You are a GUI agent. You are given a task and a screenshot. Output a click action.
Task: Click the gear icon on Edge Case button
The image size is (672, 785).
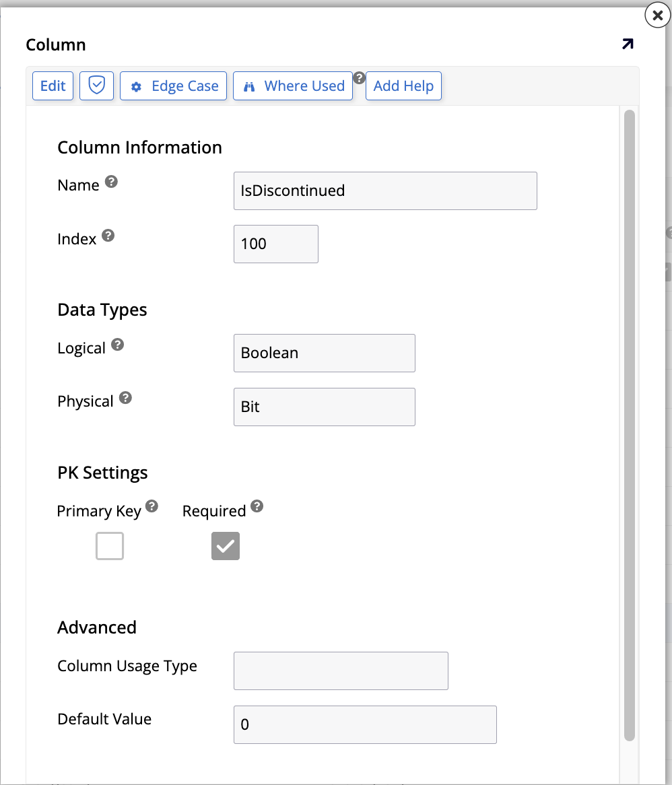point(137,86)
